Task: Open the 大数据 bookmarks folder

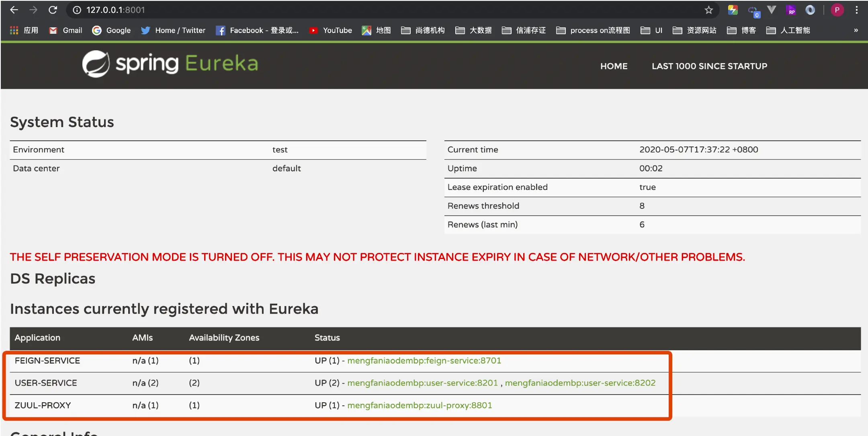Action: (473, 30)
